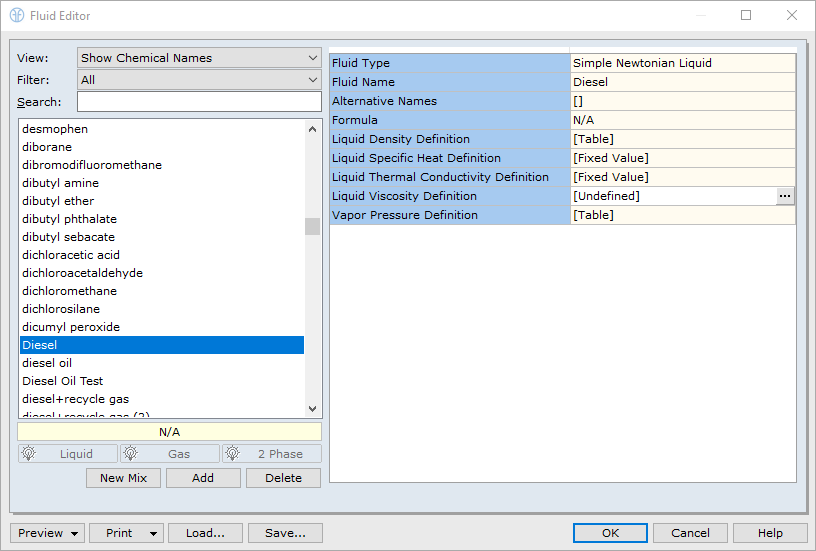816x551 pixels.
Task: Click the Liquid Viscosity Definition label cell
Action: pos(450,196)
